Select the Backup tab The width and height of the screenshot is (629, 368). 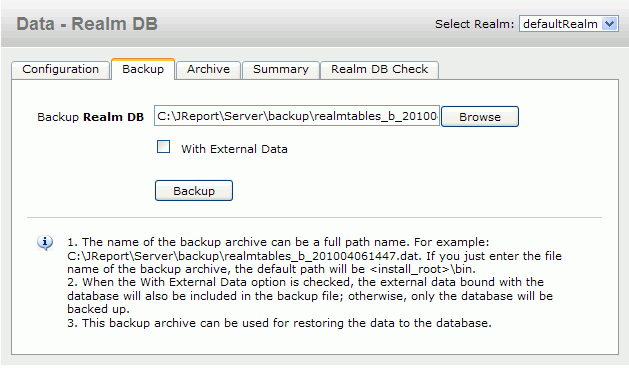point(143,69)
